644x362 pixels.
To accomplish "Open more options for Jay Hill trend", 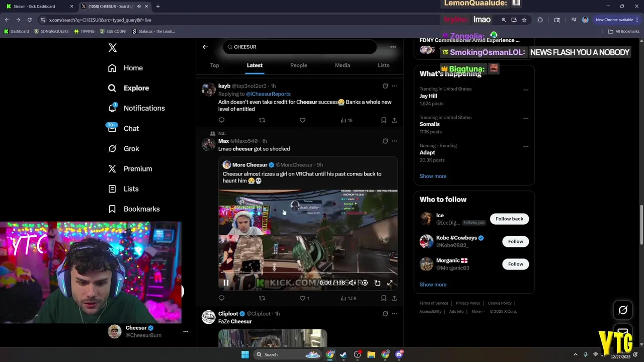I will pyautogui.click(x=526, y=90).
